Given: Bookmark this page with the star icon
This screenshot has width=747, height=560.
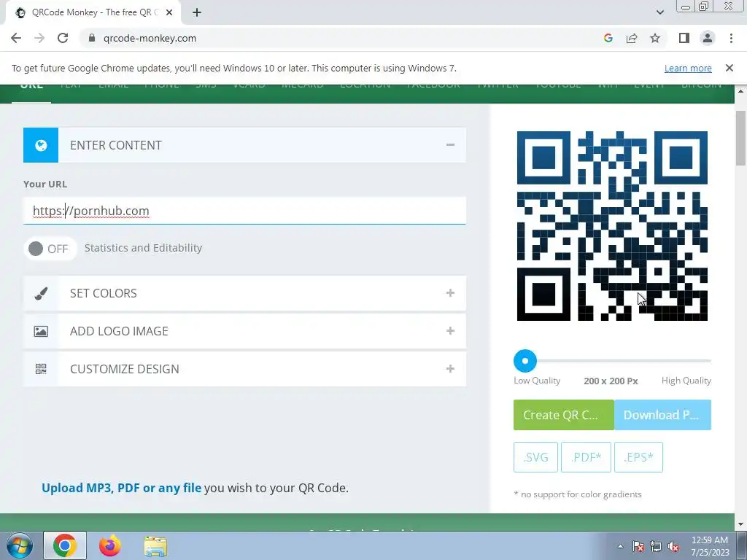Looking at the screenshot, I should tap(655, 38).
